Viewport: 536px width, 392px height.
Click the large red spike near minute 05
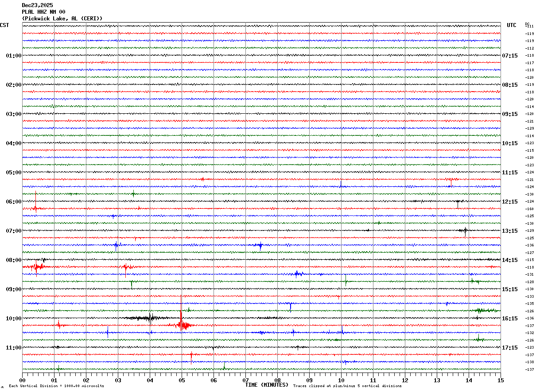pos(181,314)
